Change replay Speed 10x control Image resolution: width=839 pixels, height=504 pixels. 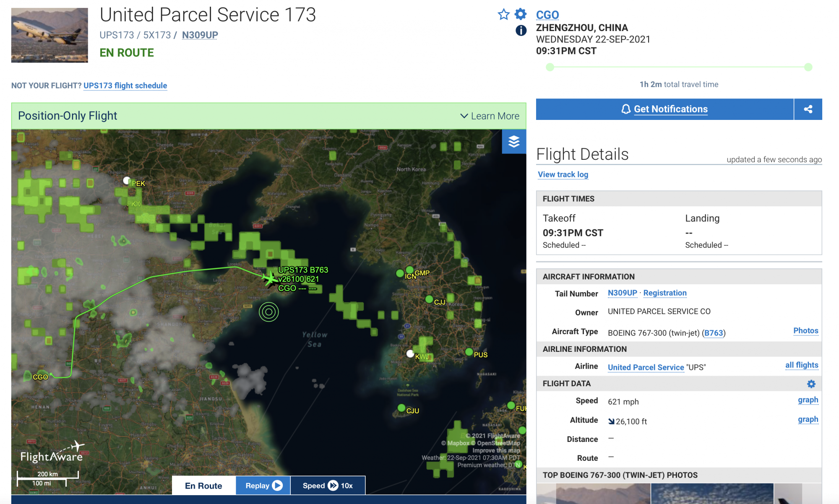pyautogui.click(x=328, y=486)
